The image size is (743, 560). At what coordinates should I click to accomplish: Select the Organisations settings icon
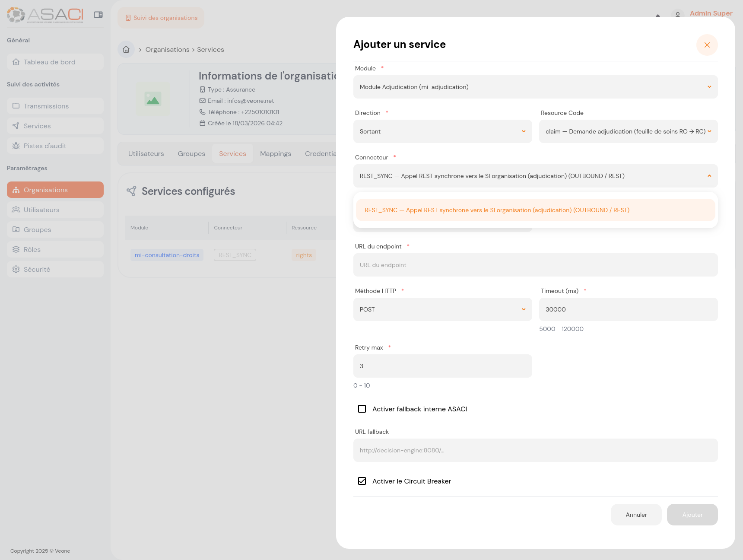point(16,190)
